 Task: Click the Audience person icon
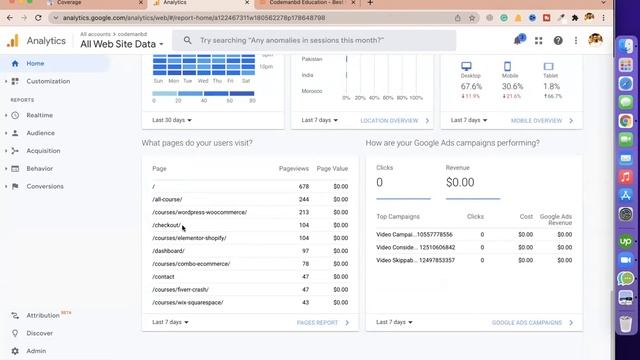pyautogui.click(x=15, y=133)
